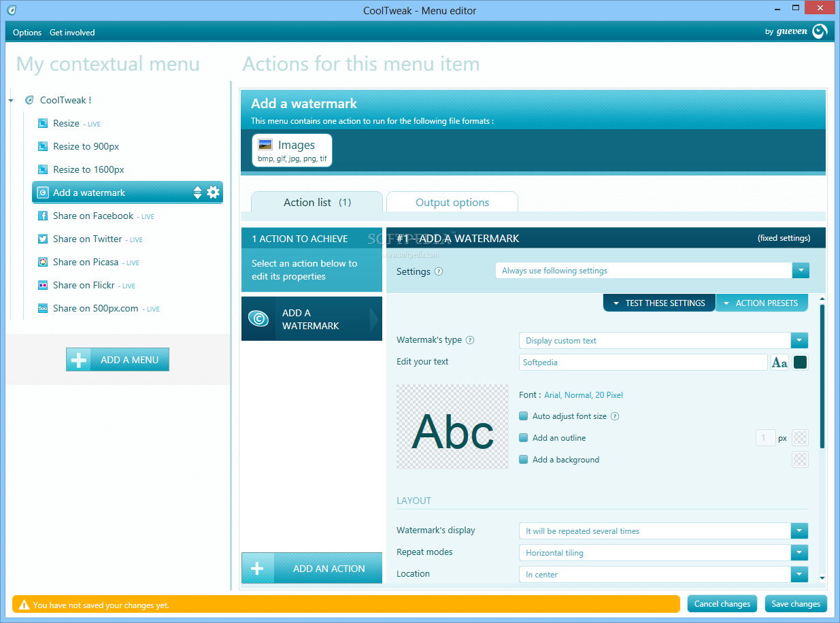This screenshot has height=623, width=840.
Task: Click the Facebook icon in the menu list
Action: [x=43, y=216]
